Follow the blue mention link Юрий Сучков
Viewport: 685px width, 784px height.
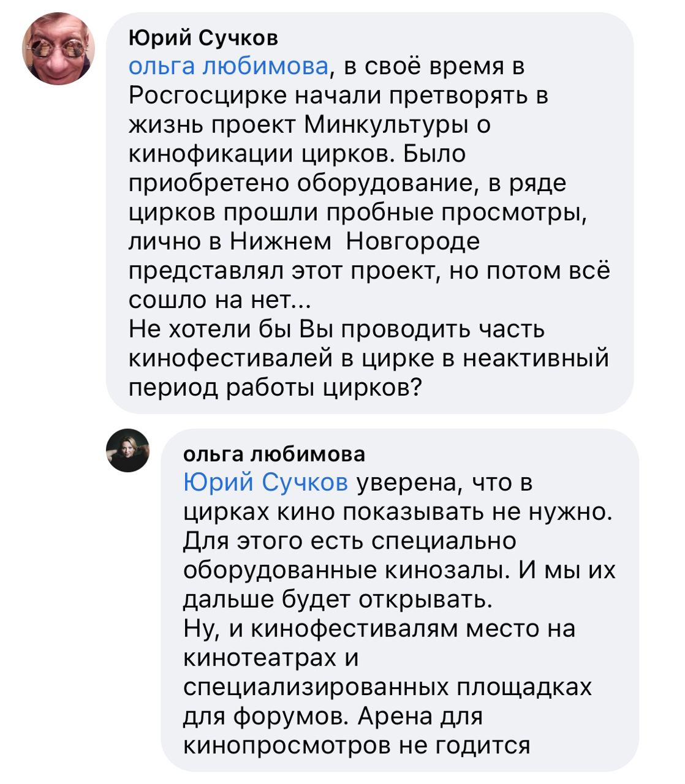265,483
